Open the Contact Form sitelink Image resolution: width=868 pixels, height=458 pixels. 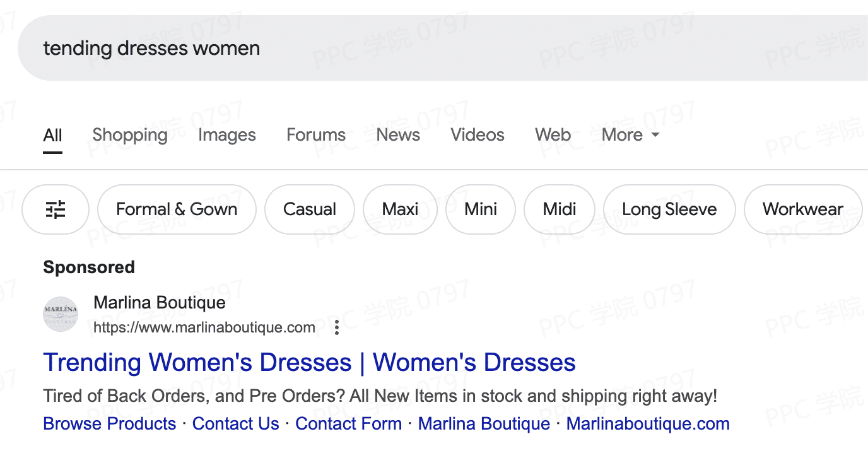(x=348, y=424)
